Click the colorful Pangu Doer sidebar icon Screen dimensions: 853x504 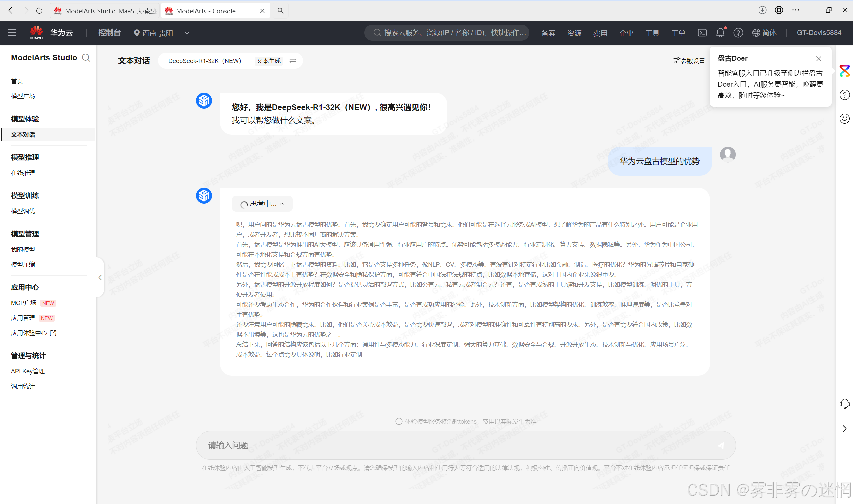(x=844, y=71)
